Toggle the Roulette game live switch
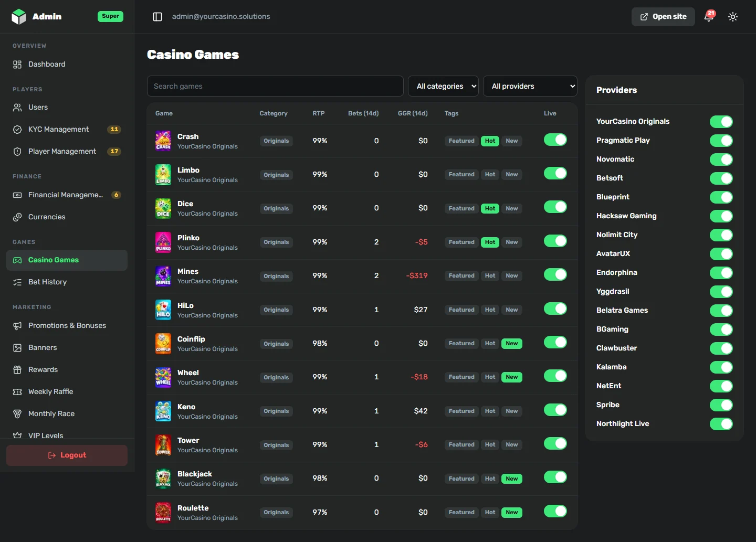The width and height of the screenshot is (756, 542). [555, 511]
